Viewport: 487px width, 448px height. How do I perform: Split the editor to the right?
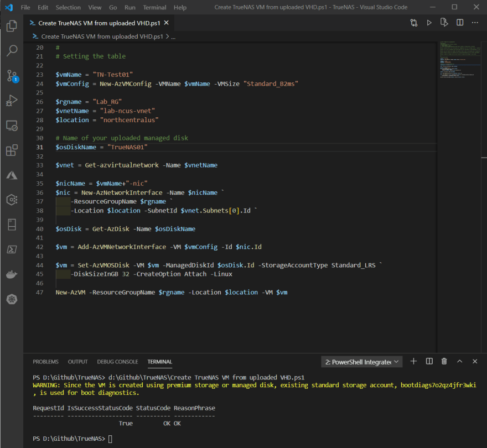460,22
